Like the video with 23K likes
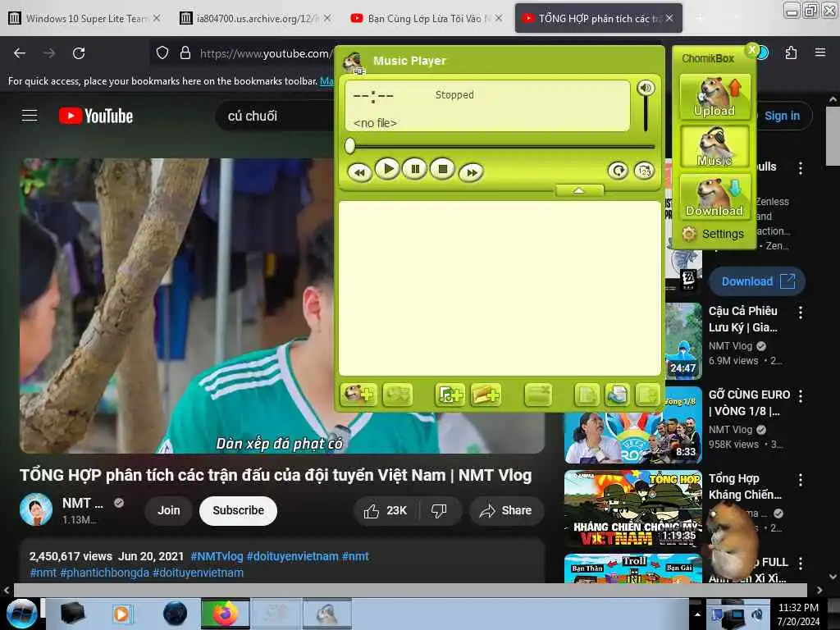This screenshot has width=840, height=630. pyautogui.click(x=386, y=510)
